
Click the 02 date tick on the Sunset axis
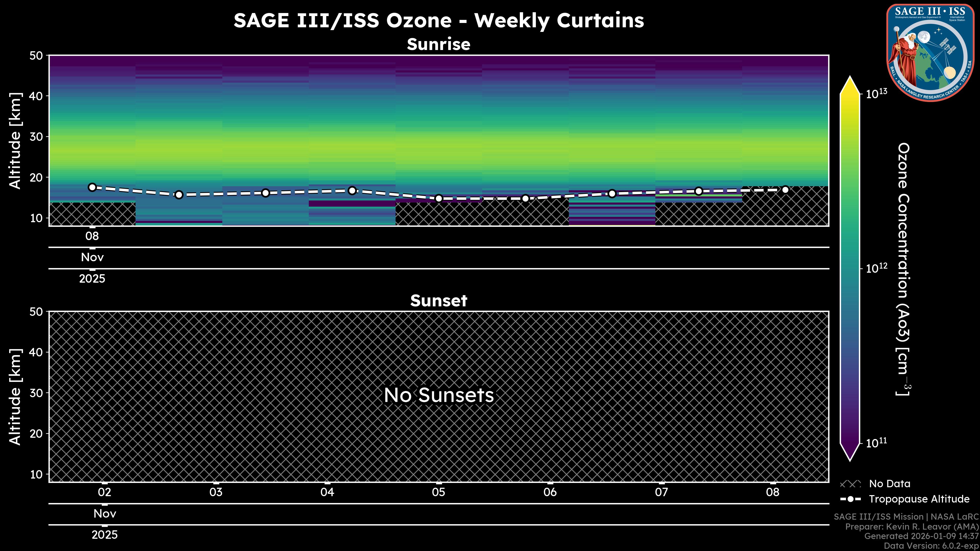point(105,492)
